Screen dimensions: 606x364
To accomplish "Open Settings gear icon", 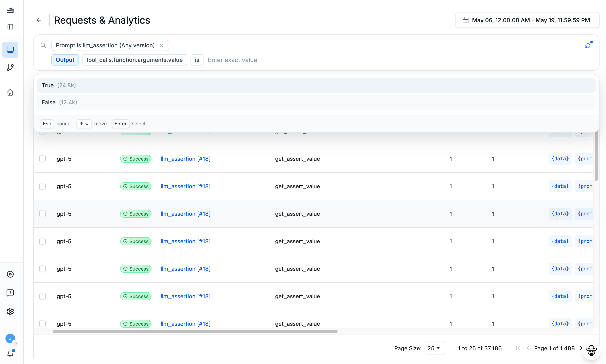I will 10,311.
